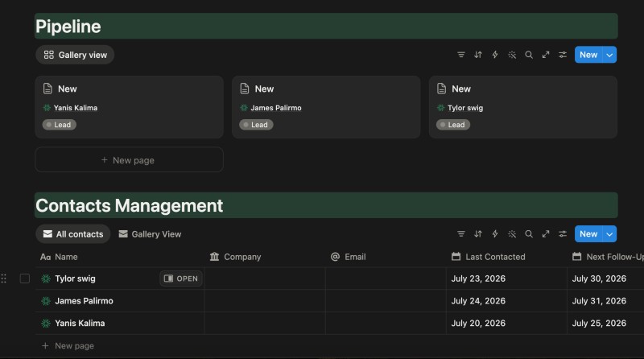Open Tylor swig row with OPEN button
The image size is (644, 359).
tap(180, 279)
